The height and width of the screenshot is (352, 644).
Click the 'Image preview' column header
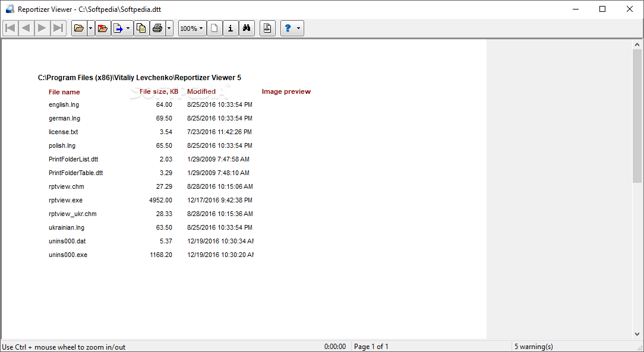(286, 91)
